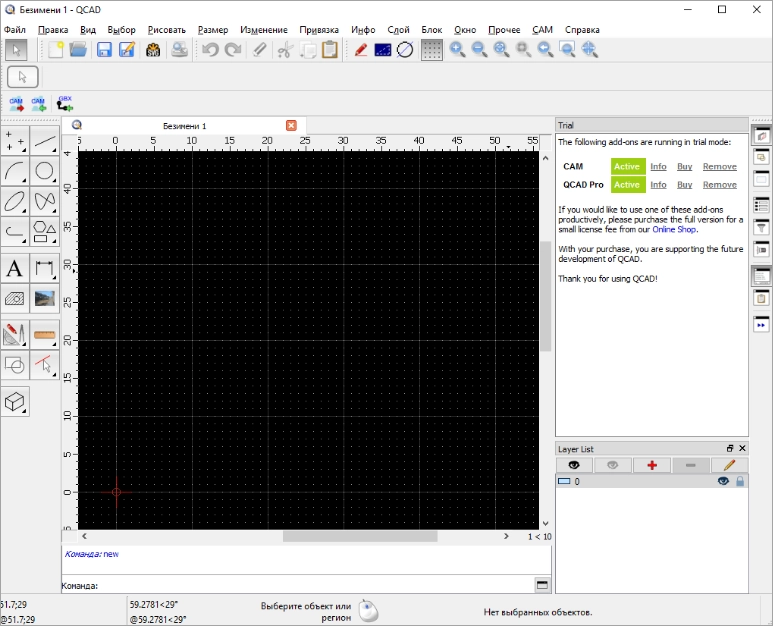This screenshot has height=626, width=773.
Task: Zoom in with magnifier plus
Action: 457,50
